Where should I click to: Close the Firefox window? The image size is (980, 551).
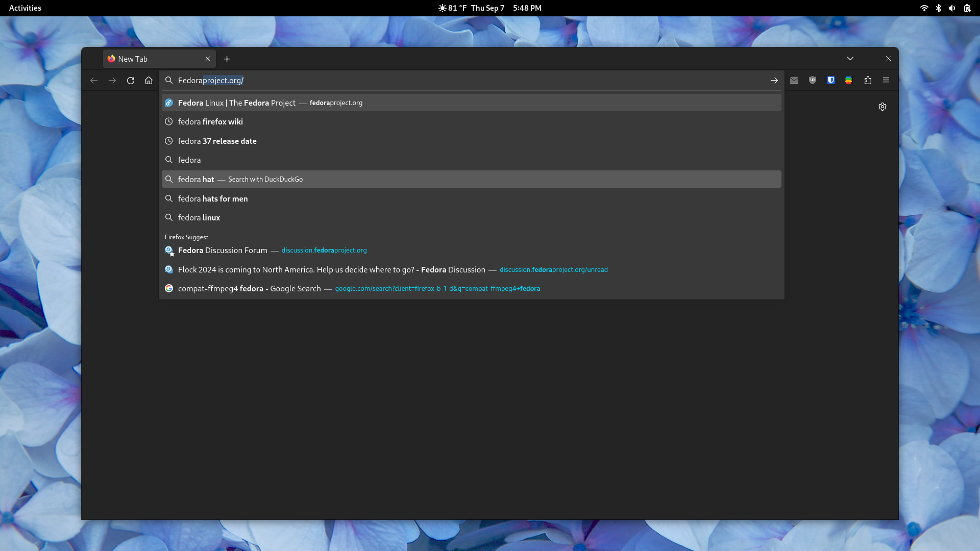[889, 59]
